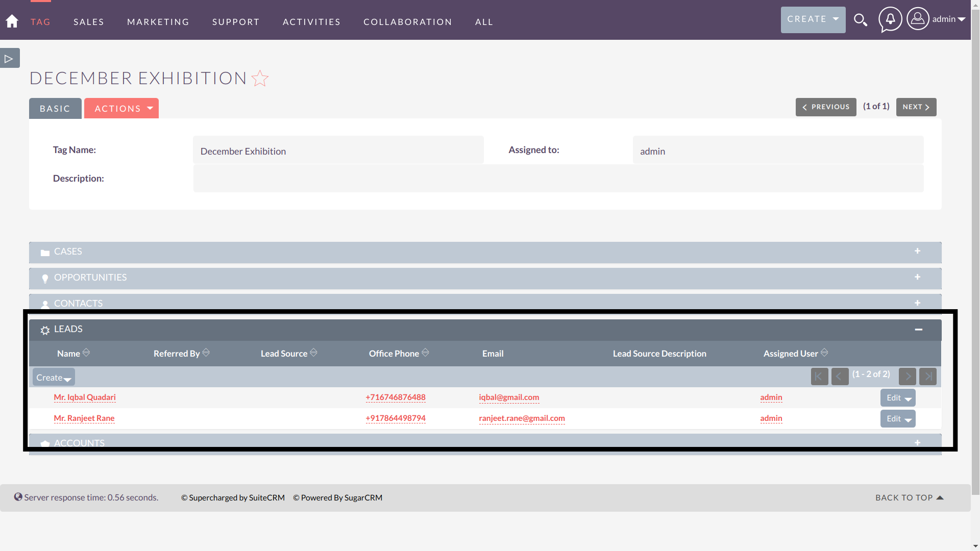
Task: Email iqbal@gmail.com
Action: pyautogui.click(x=509, y=397)
